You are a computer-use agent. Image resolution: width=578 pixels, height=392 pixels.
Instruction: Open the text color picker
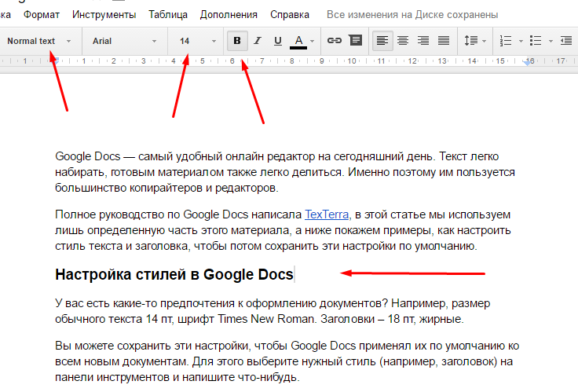(x=298, y=42)
